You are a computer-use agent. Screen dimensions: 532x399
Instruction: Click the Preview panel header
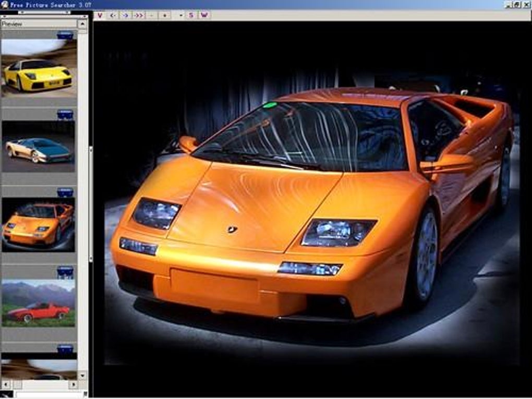[39, 24]
